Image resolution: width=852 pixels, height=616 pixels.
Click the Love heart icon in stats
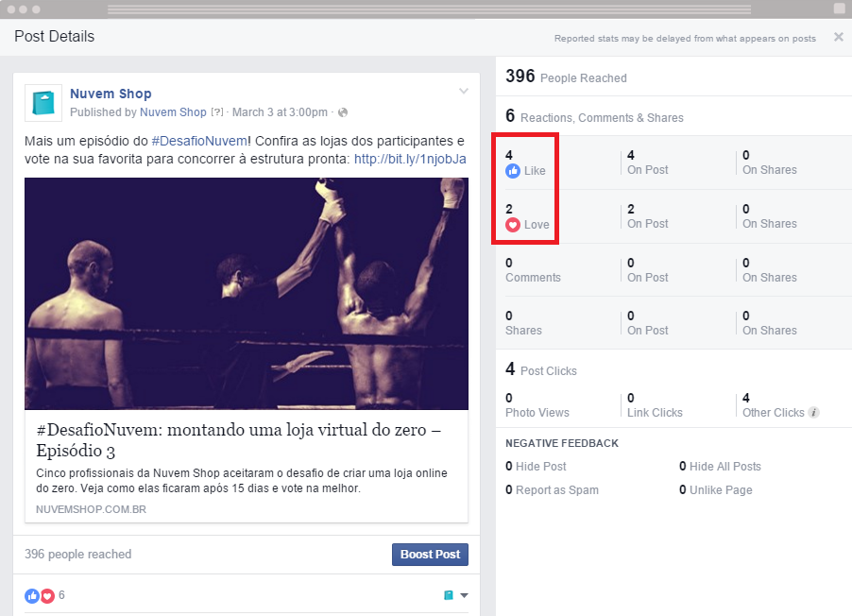click(512, 225)
